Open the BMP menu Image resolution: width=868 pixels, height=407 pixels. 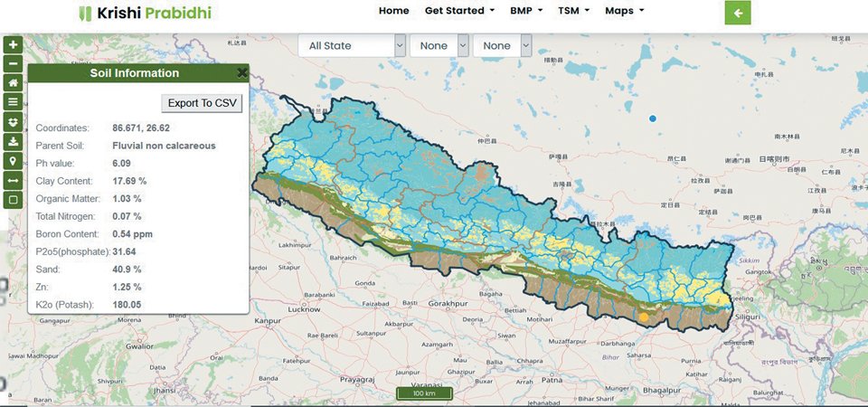(526, 11)
